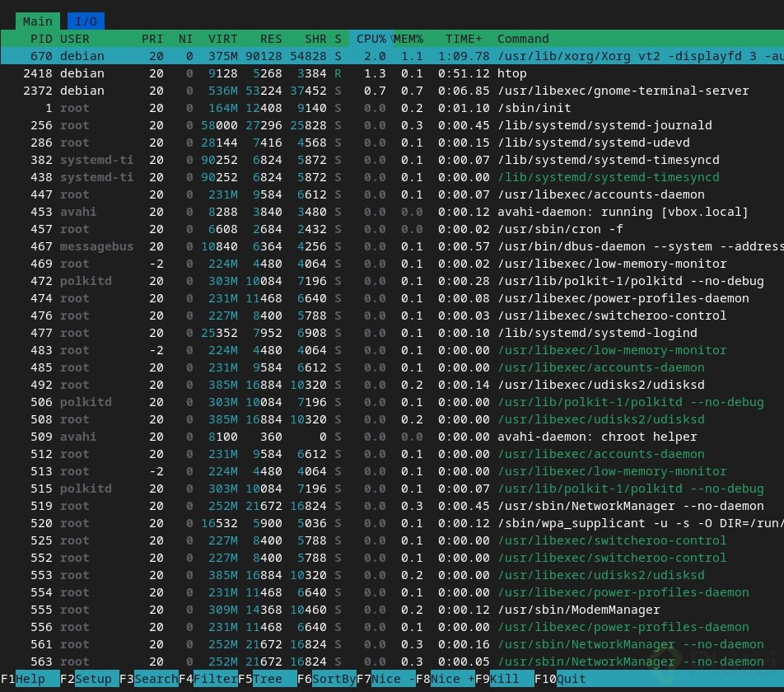Select low-memory-monitor thread row PID 483

(x=392, y=350)
